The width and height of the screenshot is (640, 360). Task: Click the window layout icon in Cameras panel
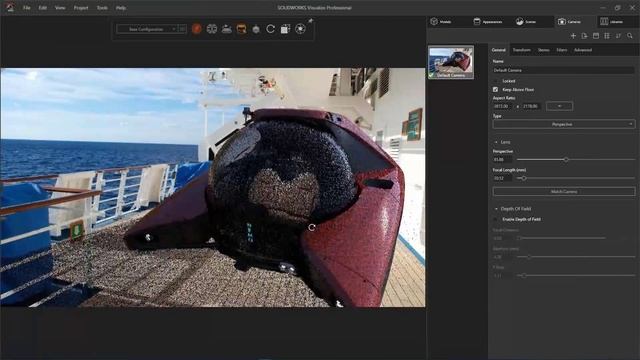click(x=596, y=36)
